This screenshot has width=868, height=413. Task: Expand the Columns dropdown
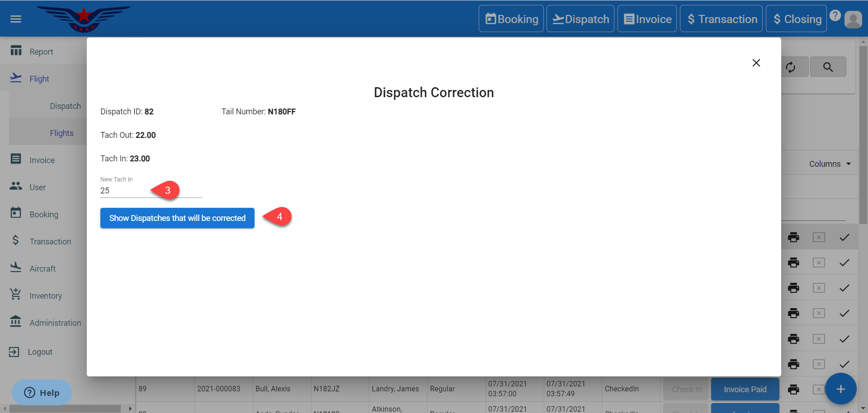[x=830, y=164]
